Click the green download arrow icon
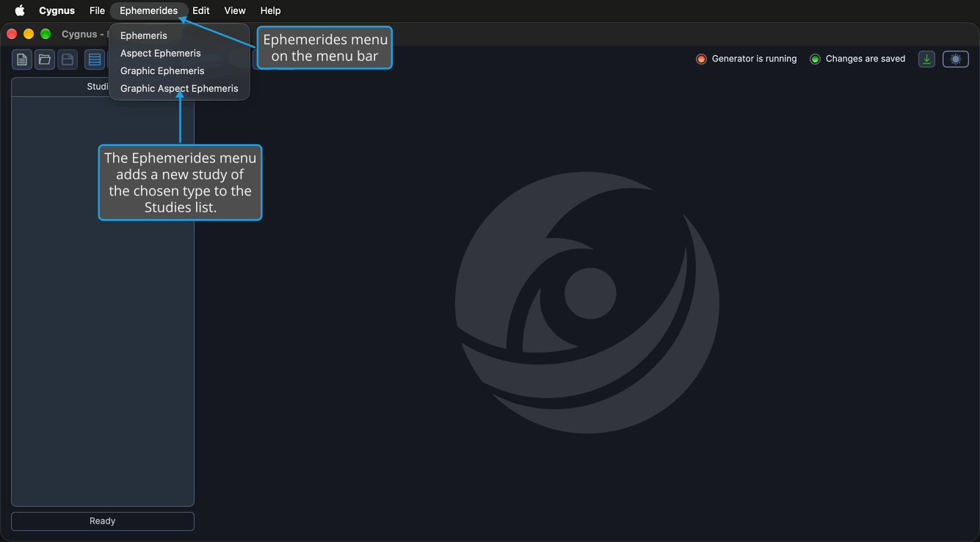The image size is (980, 542). (926, 59)
